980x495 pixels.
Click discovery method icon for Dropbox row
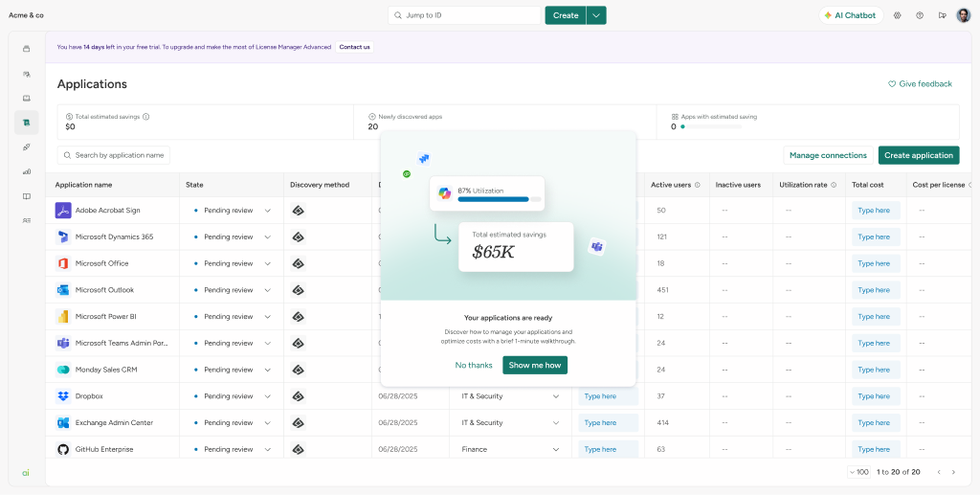(x=299, y=396)
